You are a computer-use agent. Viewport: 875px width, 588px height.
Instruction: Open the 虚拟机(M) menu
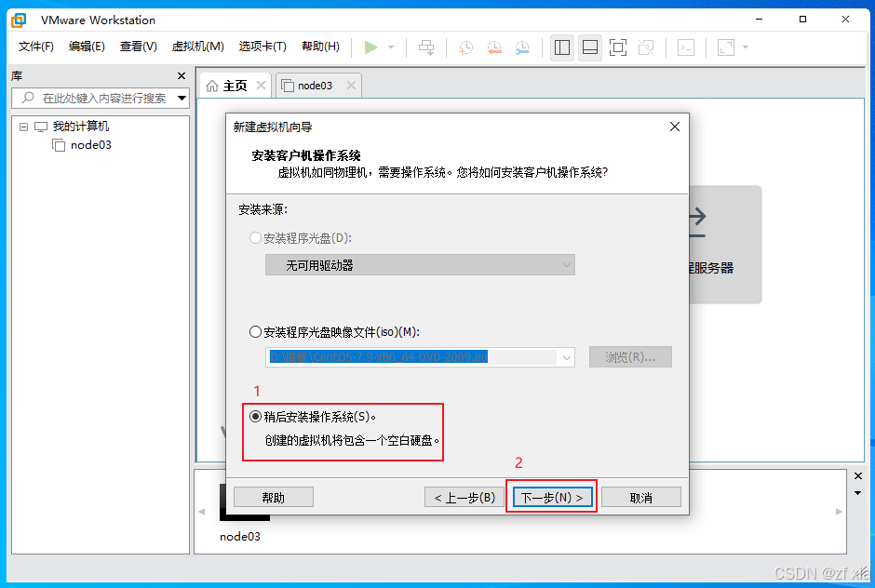(197, 47)
